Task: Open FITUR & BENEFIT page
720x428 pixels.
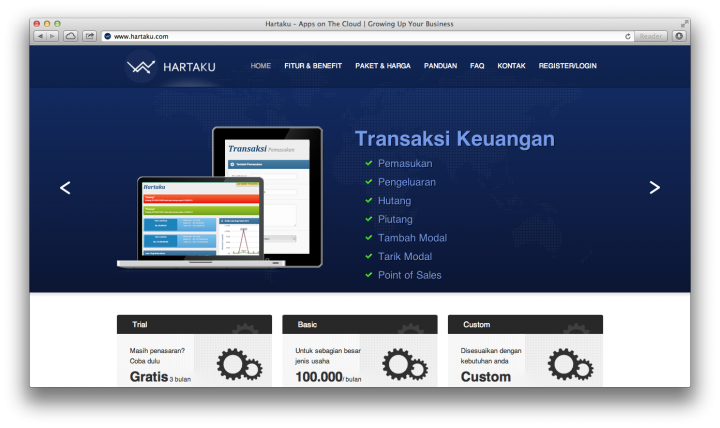Action: (x=313, y=66)
